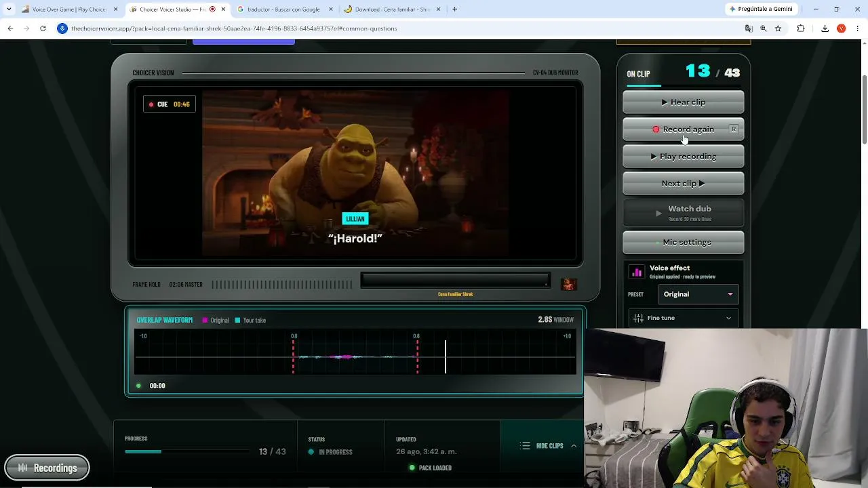Click the Lillian speaker label
Screen dimensions: 868x488
[355, 219]
